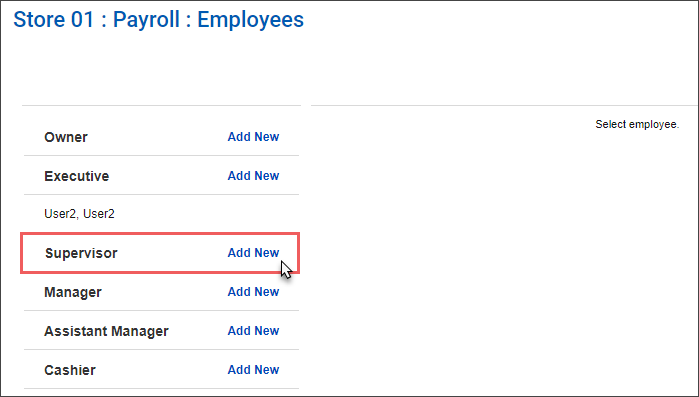
Task: Select the Supervisor role heading
Action: 81,253
